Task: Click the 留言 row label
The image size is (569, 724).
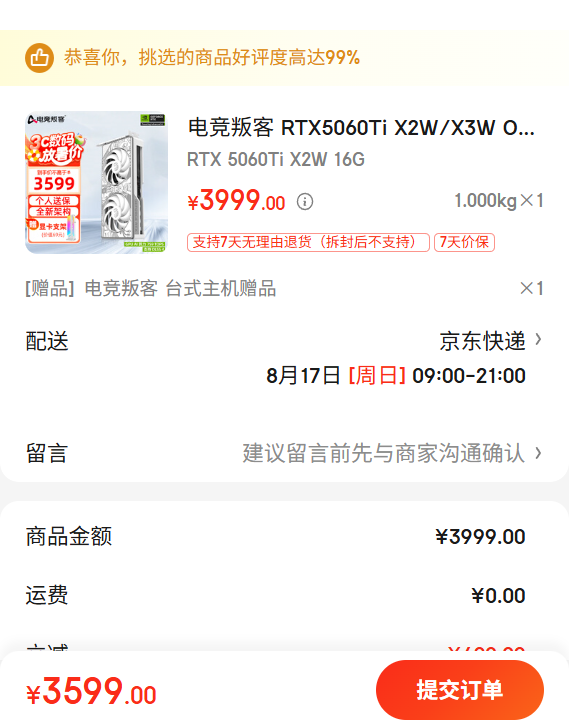Action: click(47, 453)
